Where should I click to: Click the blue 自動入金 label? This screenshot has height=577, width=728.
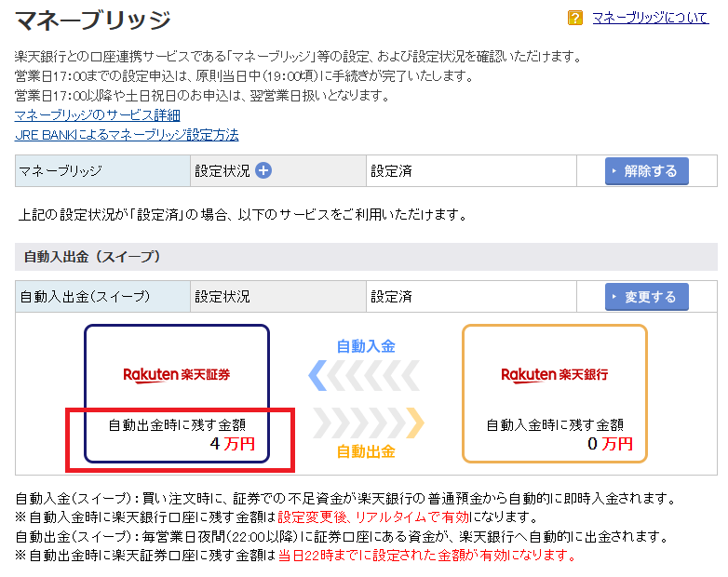366,346
